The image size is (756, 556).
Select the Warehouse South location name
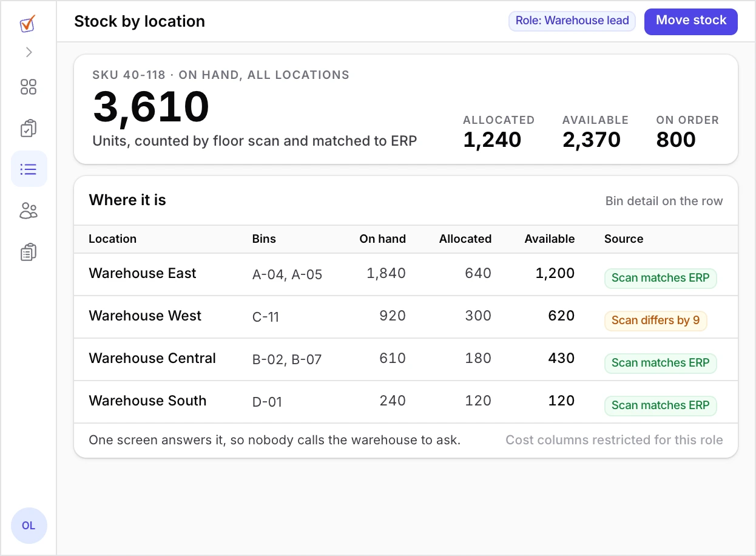147,401
